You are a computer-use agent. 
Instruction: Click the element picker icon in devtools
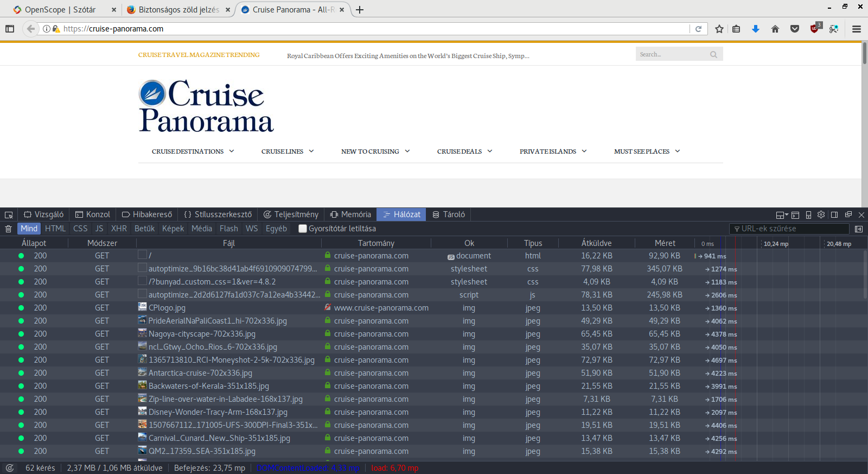(9, 215)
